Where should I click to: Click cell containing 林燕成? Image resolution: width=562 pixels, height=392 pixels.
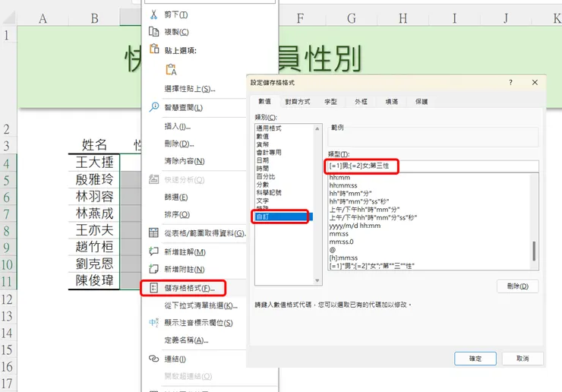click(x=94, y=213)
